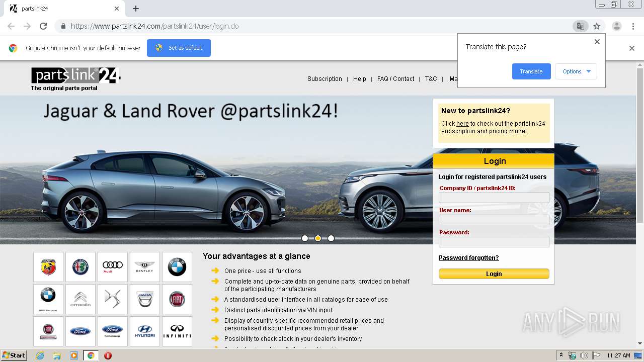This screenshot has height=362, width=644.
Task: Set Chrome as default browser
Action: tap(179, 48)
